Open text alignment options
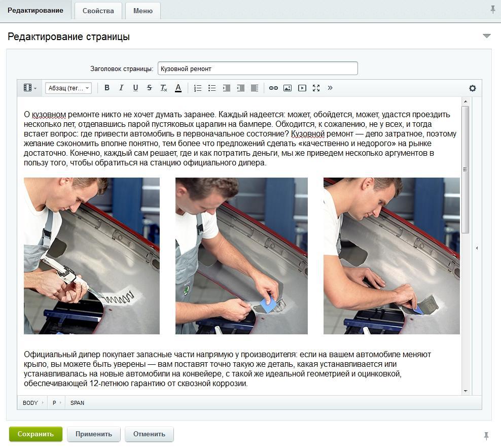 [x=255, y=88]
